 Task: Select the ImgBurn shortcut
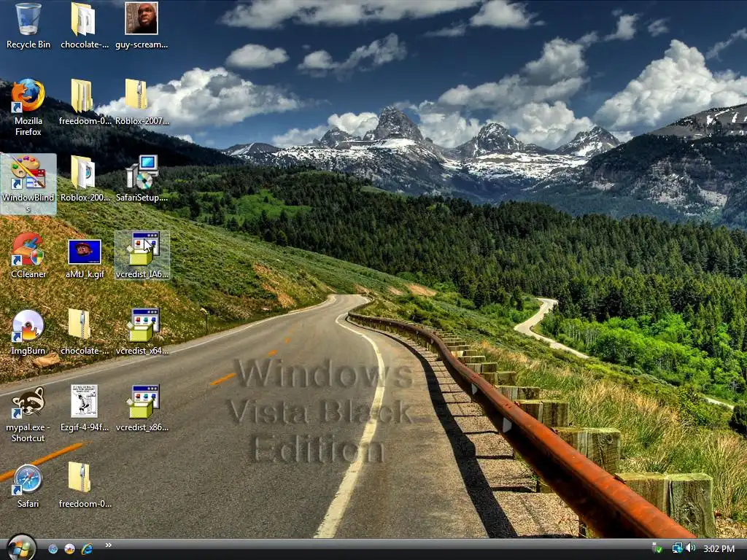pos(28,332)
